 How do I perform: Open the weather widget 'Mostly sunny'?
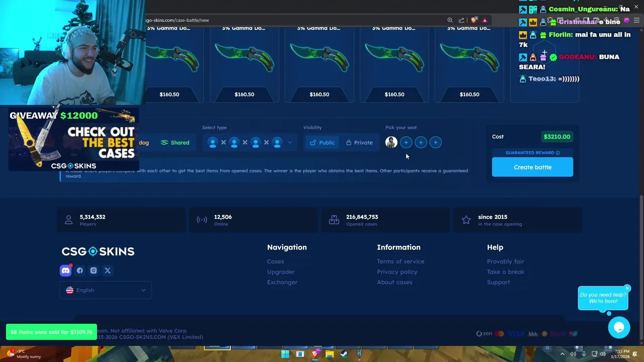pos(23,354)
